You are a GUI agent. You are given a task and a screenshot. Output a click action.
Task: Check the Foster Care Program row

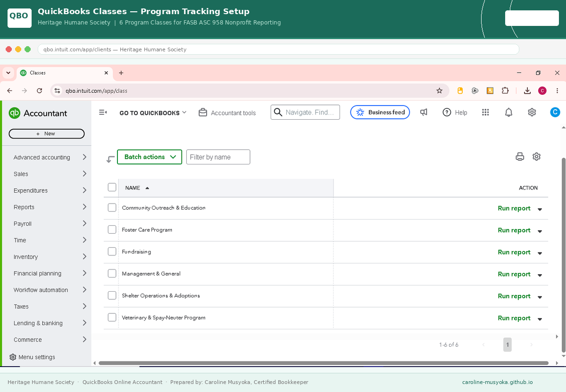pyautogui.click(x=112, y=229)
